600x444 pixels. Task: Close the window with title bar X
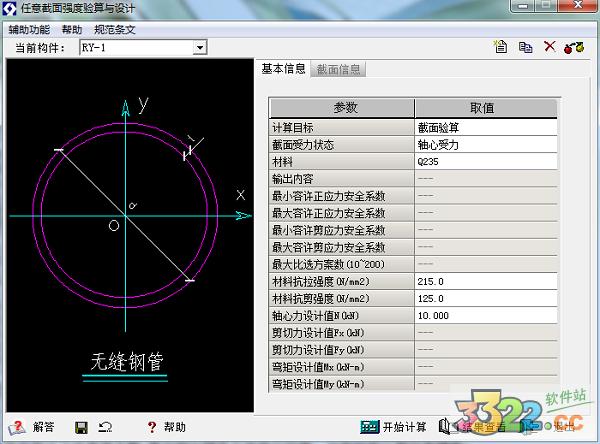point(579,6)
